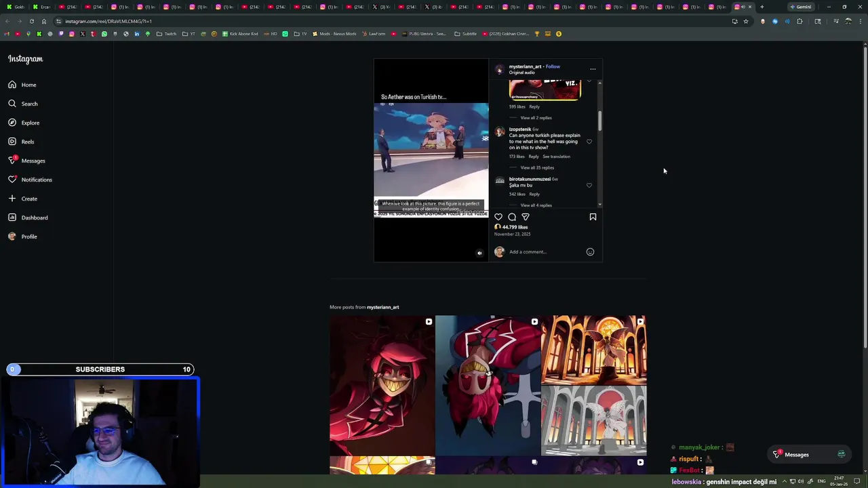The image size is (868, 488).
Task: Click the birotakununmuzesi username
Action: (x=530, y=179)
